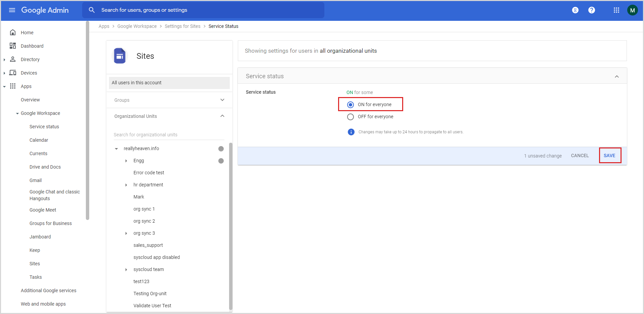Select OFF for everyone radio button

351,117
